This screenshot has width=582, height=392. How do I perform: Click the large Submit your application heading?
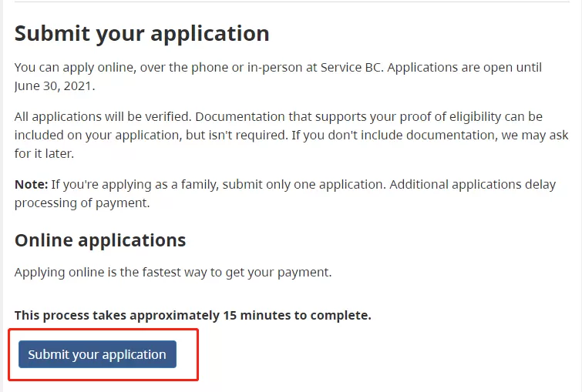[142, 33]
